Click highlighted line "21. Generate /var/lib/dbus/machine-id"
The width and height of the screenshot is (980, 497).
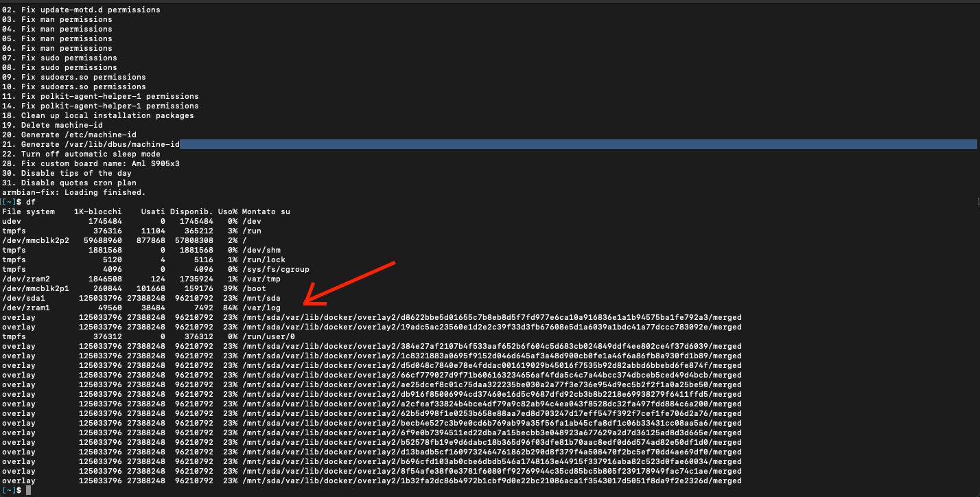[489, 144]
